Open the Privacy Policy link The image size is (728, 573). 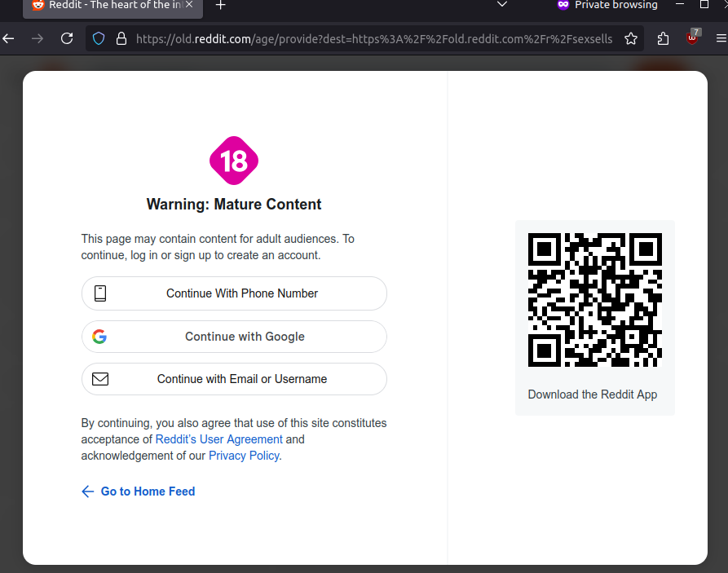click(x=244, y=456)
